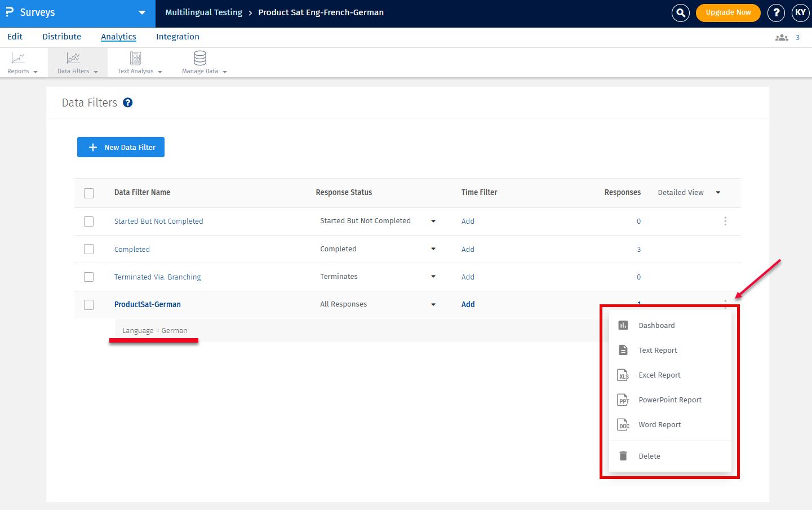Viewport: 812px width, 510px height.
Task: Open the Reports chart icon
Action: [18, 58]
